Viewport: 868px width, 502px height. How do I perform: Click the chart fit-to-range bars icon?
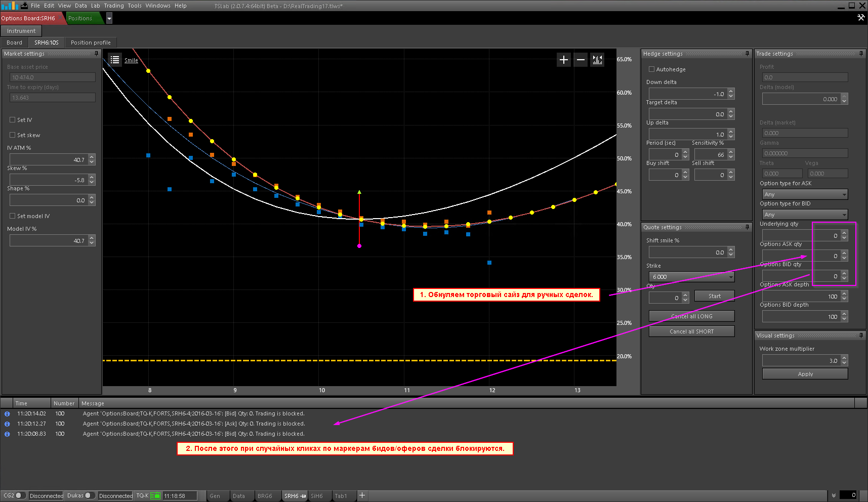click(x=597, y=60)
